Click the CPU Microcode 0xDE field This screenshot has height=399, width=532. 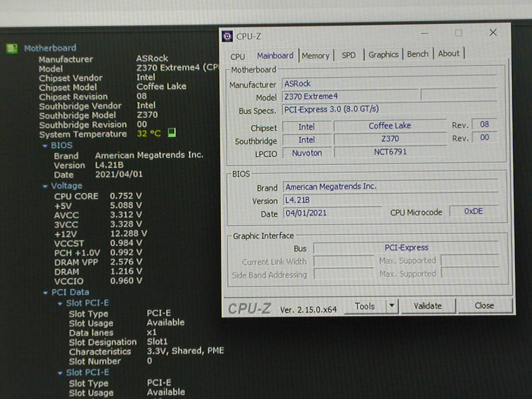[473, 211]
